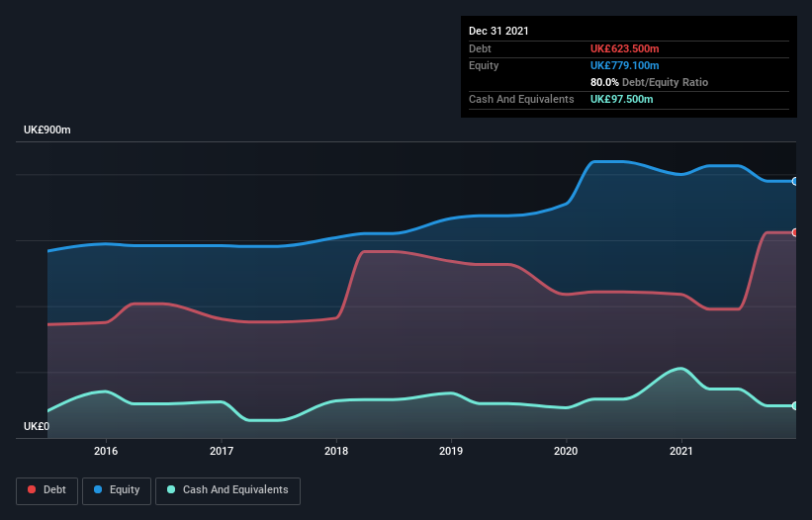Select the blue Equity endpoint marker
812x520 pixels.
pyautogui.click(x=795, y=181)
